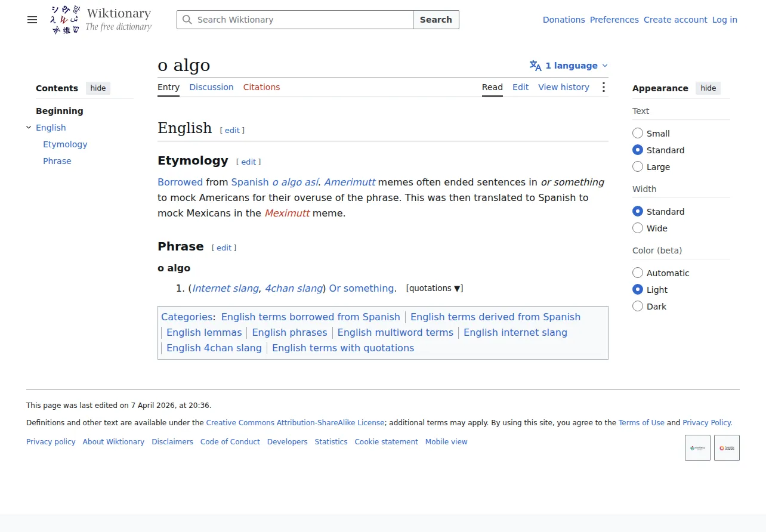The height and width of the screenshot is (532, 766).
Task: Jump to Beginning in Contents
Action: click(60, 111)
